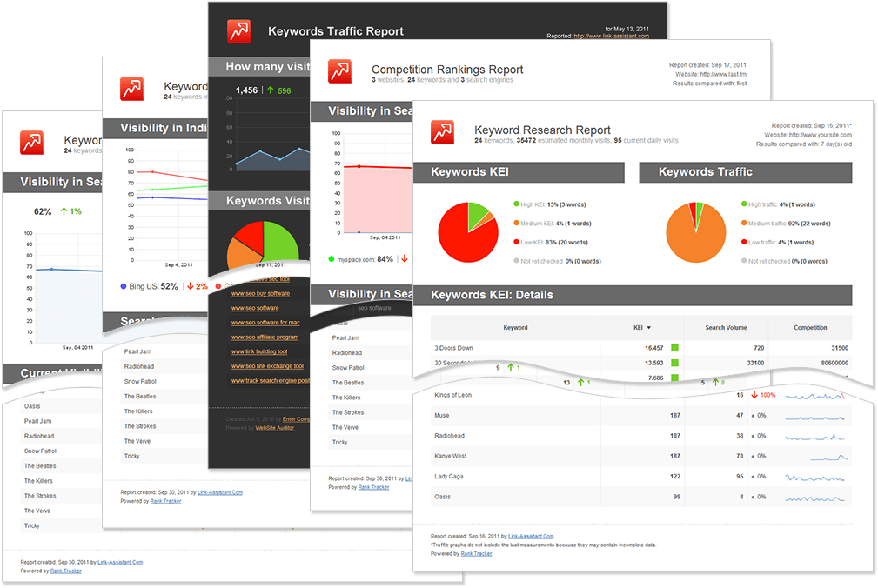
Task: Sort by the KEI column dropdown arrow
Action: [649, 328]
